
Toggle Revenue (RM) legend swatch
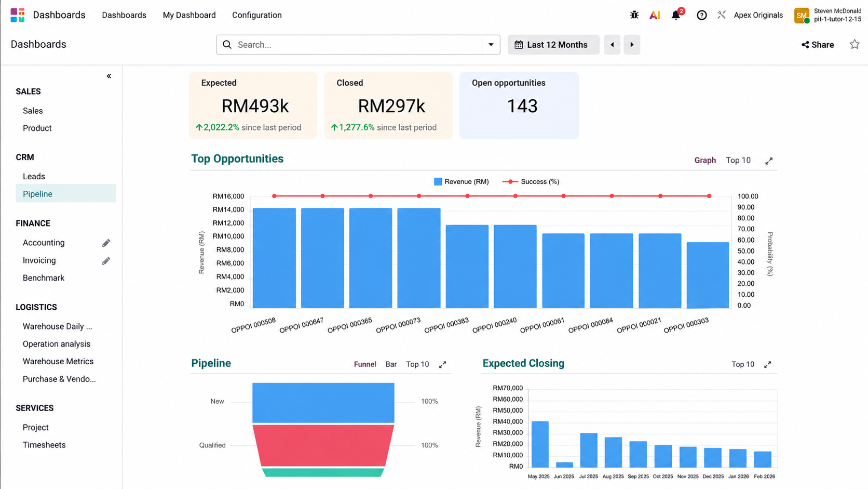point(438,182)
